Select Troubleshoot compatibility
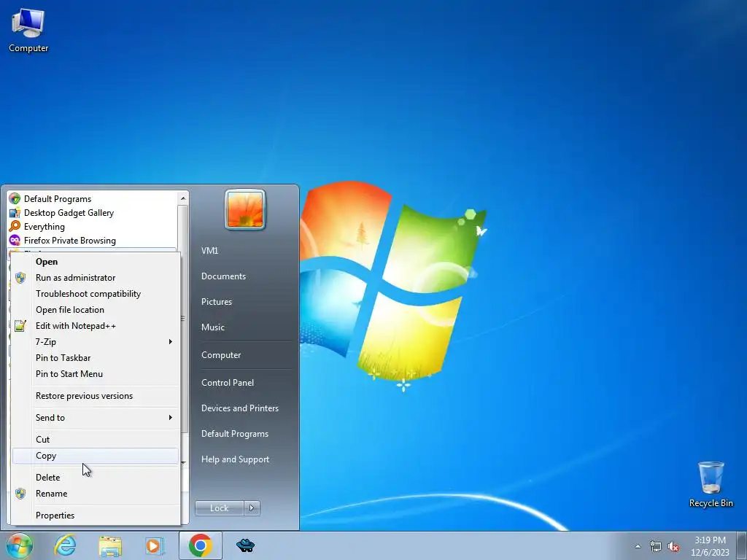This screenshot has width=747, height=560. tap(96, 294)
